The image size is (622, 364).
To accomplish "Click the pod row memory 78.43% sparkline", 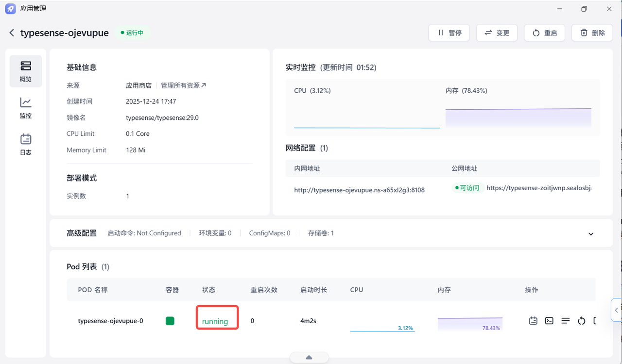I will pyautogui.click(x=470, y=324).
